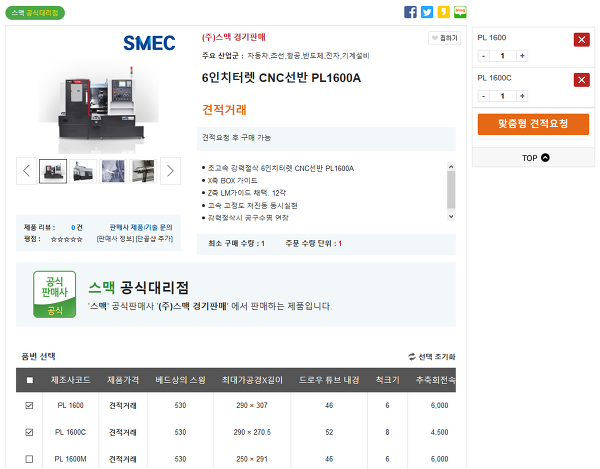Viewport: 600px width, 469px height.
Task: Click PL 1600C quantity input field
Action: click(x=503, y=96)
